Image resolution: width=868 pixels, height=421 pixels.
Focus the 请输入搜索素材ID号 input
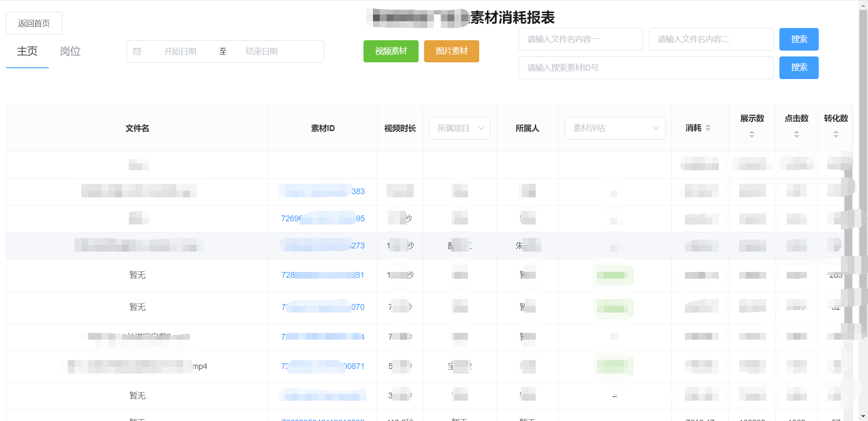click(x=646, y=68)
